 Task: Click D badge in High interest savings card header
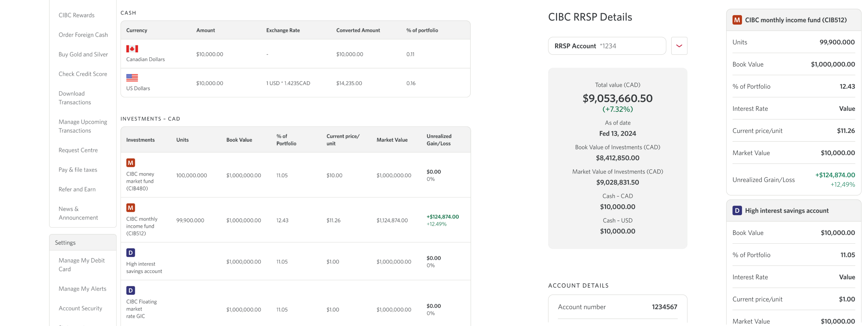[737, 211]
